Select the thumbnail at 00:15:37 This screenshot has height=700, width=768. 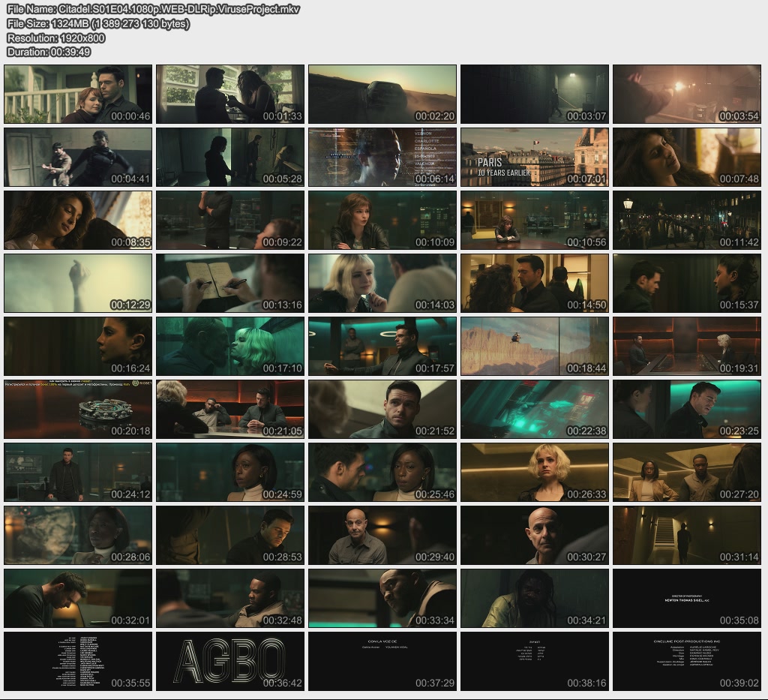point(687,283)
